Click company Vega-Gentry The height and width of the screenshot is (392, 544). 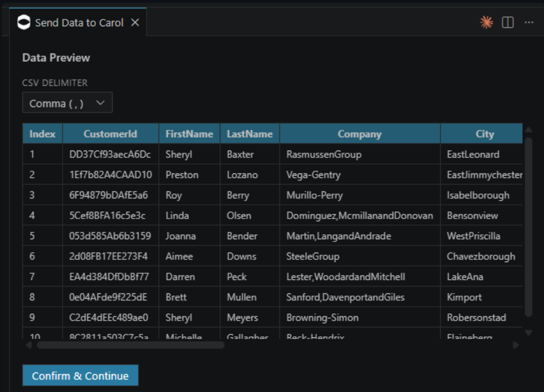tap(314, 175)
